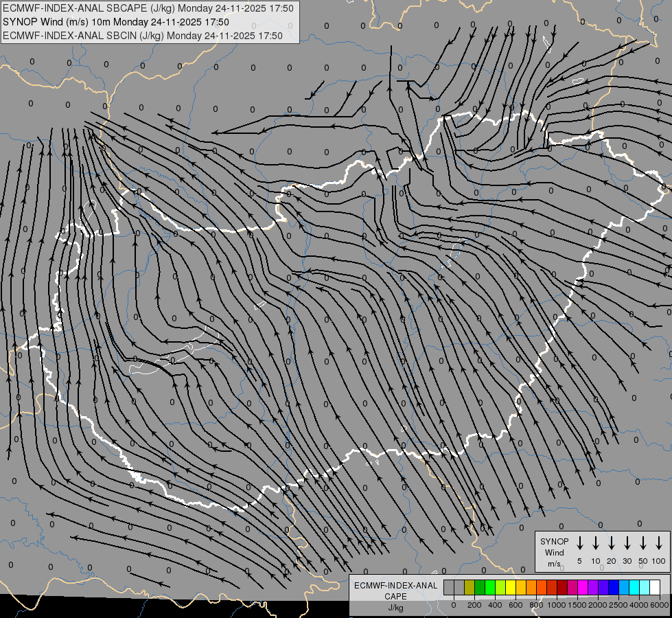Click the 1000 tick label in CAPE scale
Image resolution: width=672 pixels, height=618 pixels.
(556, 605)
